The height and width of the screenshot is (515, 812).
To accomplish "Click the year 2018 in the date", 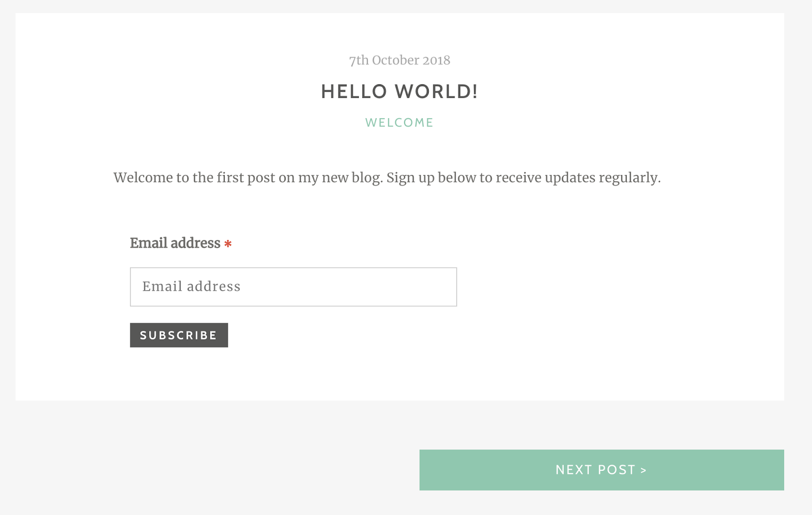I will click(x=436, y=60).
